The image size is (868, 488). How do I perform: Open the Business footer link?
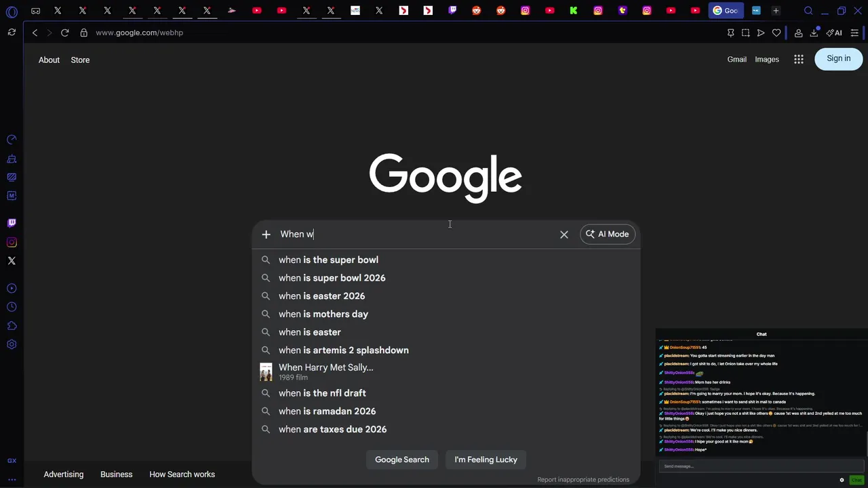coord(116,474)
